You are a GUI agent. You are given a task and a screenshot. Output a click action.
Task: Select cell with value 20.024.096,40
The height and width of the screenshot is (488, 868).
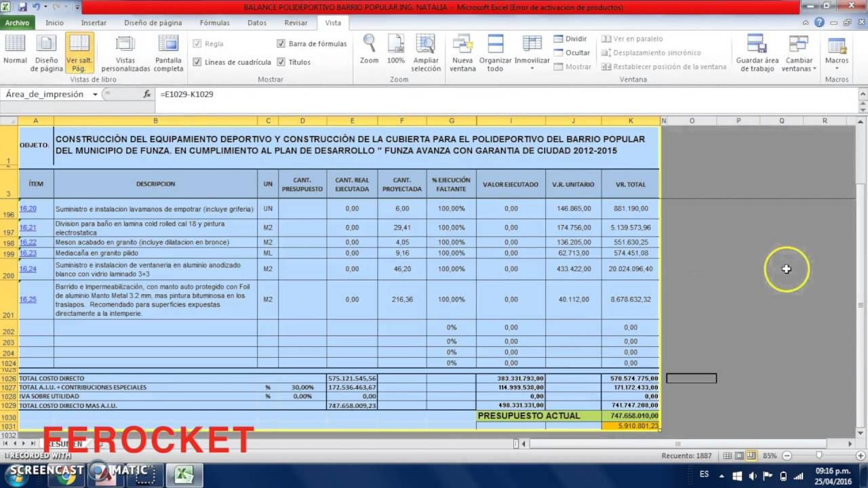coord(630,269)
